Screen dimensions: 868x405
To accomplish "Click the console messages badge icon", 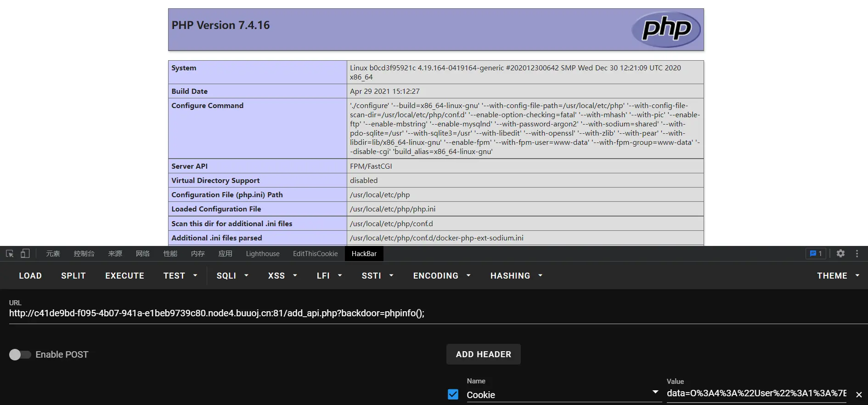I will click(x=816, y=253).
